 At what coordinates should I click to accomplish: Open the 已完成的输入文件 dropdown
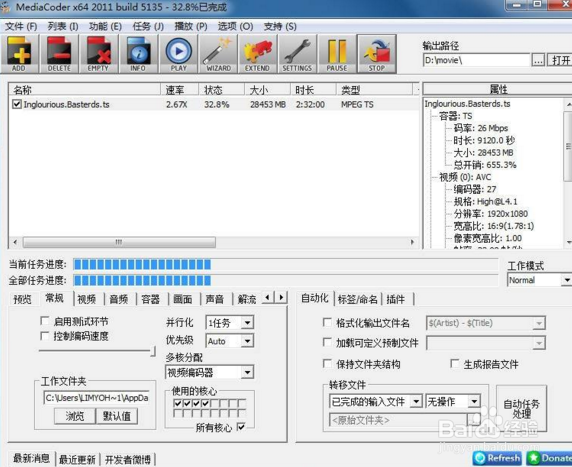[x=416, y=402]
